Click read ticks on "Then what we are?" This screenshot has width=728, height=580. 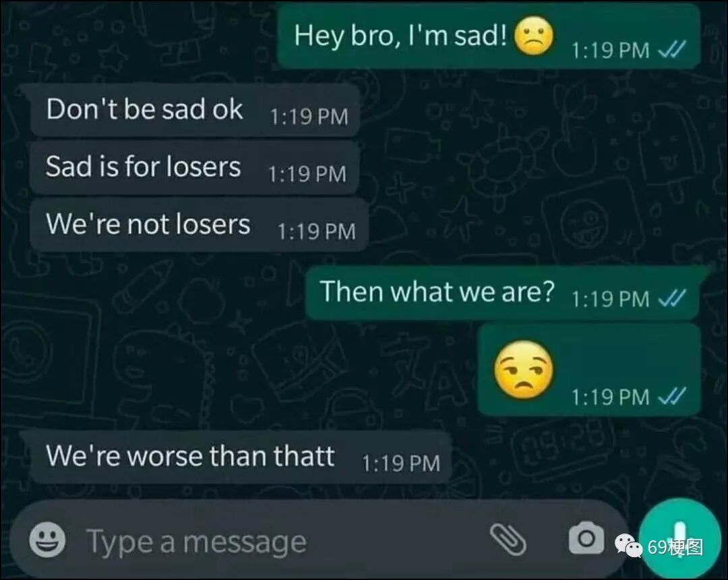(x=672, y=298)
